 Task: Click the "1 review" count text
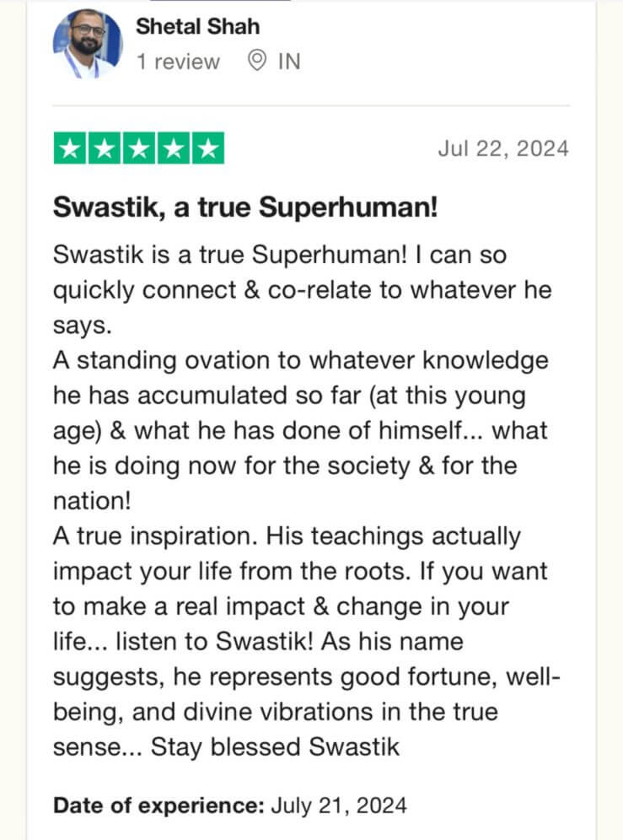click(x=178, y=62)
